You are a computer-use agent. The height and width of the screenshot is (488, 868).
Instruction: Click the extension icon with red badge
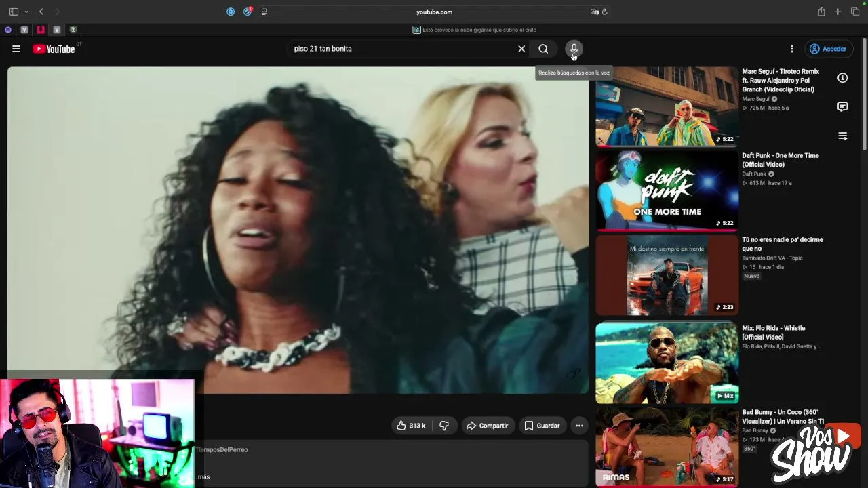(x=248, y=12)
